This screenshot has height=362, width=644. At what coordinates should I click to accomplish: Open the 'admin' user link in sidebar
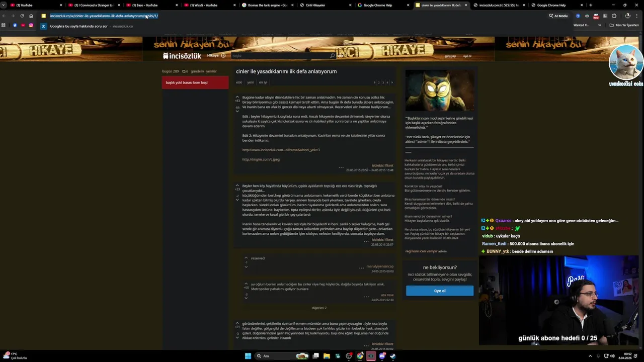coord(442,251)
